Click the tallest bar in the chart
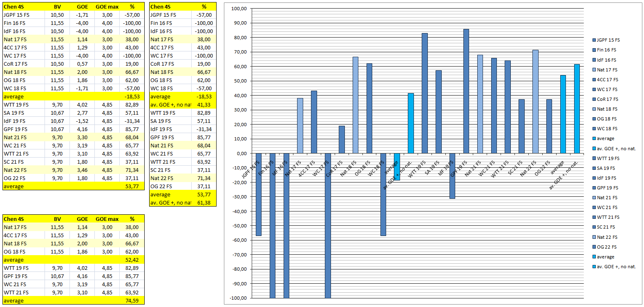 (466, 91)
